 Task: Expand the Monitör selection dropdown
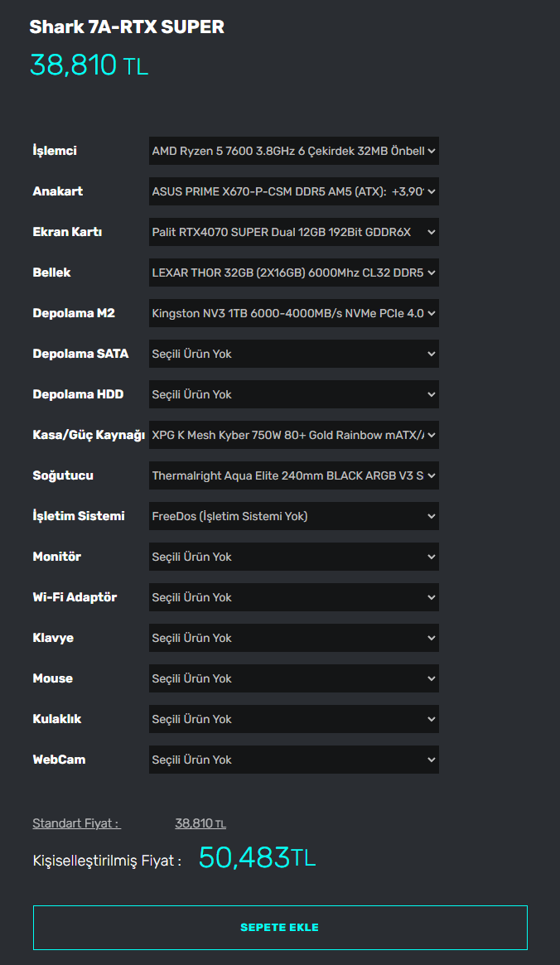click(x=293, y=557)
